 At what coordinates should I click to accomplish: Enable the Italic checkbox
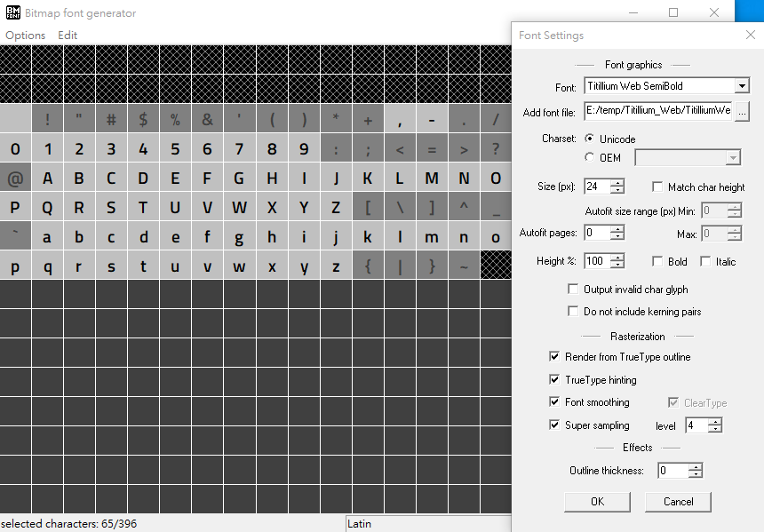click(x=705, y=262)
